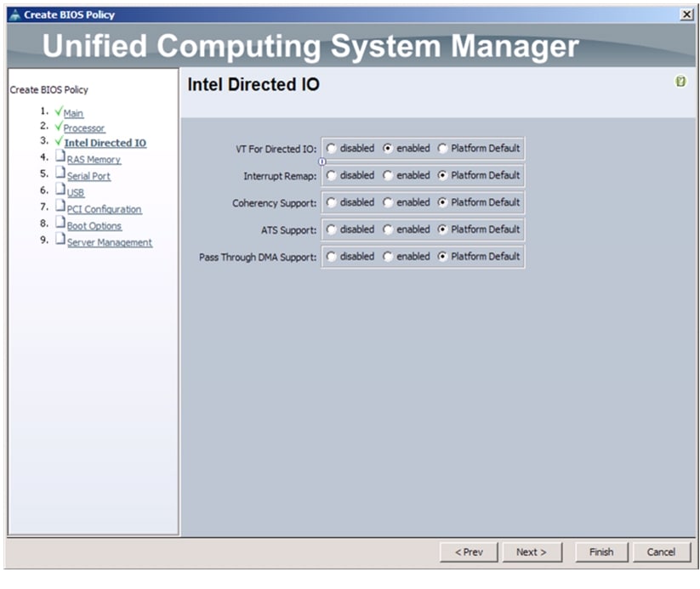Jump to the RAS Memory step
700x589 pixels.
click(94, 160)
